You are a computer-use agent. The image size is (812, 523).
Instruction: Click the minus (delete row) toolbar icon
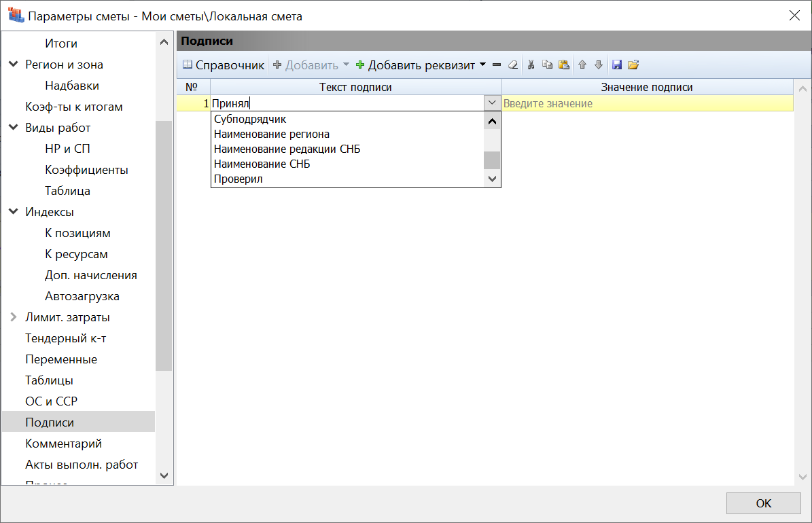pos(497,65)
